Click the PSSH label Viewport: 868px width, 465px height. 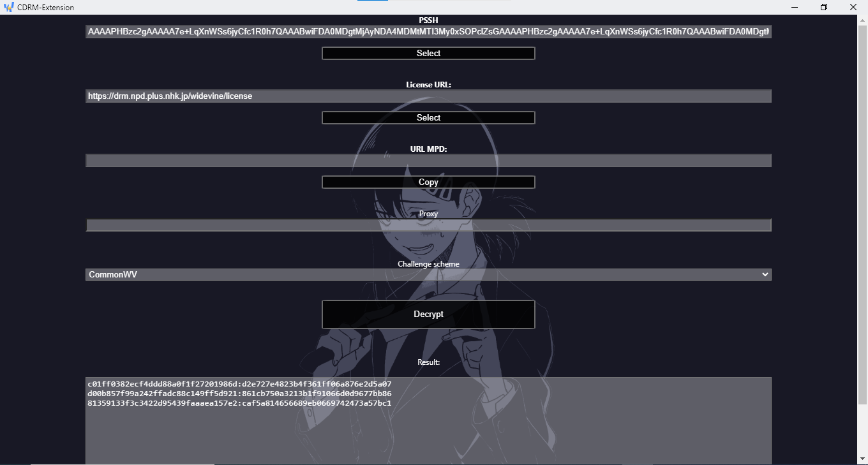point(428,20)
